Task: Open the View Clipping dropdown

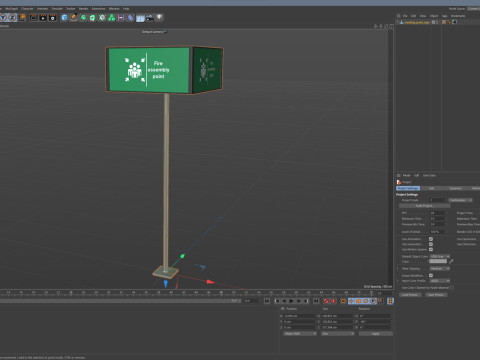Action: [x=440, y=269]
